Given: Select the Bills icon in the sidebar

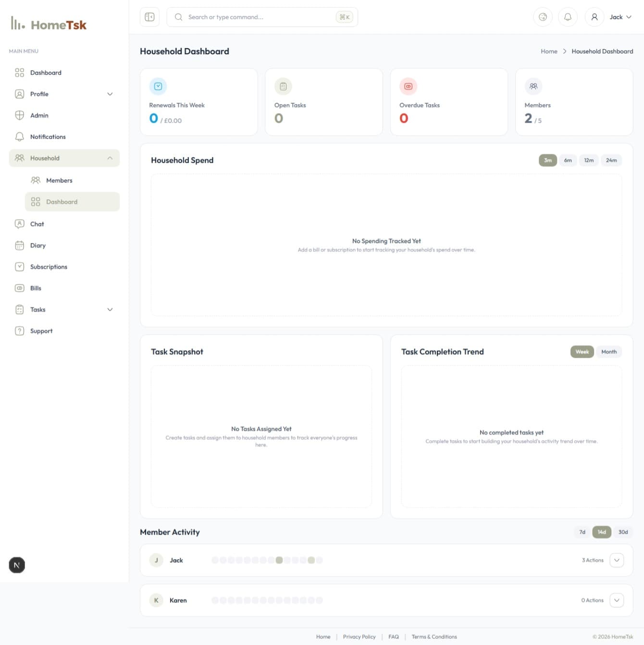Looking at the screenshot, I should [19, 288].
